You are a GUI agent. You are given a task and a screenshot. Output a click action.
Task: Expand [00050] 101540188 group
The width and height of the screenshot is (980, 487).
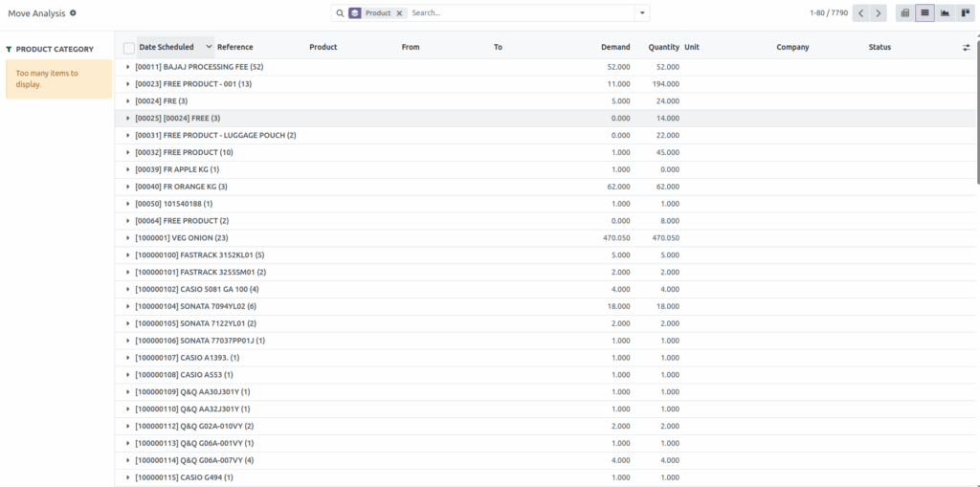127,204
